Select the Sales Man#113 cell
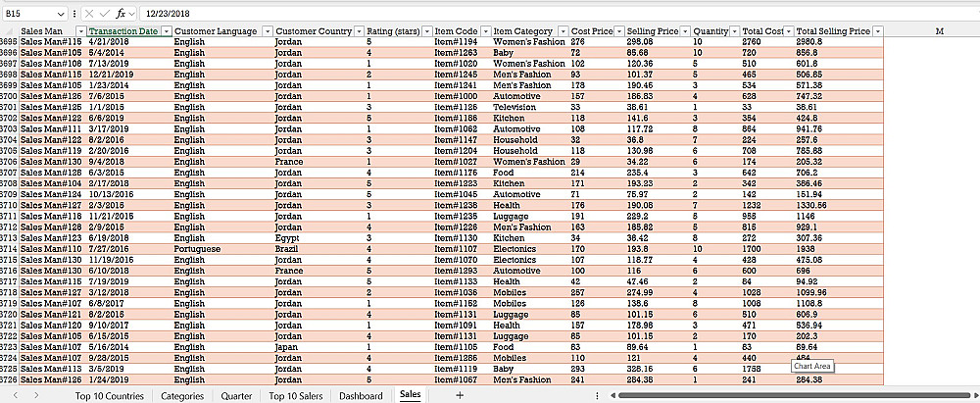 (53, 370)
